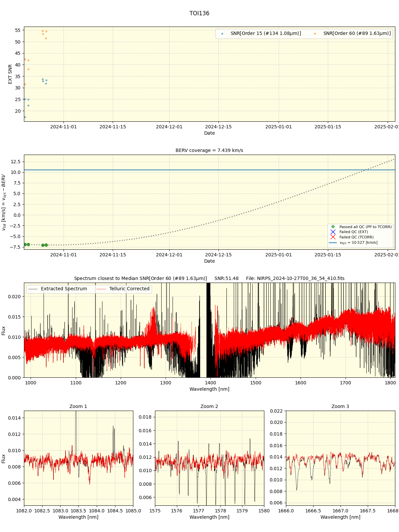This screenshot has width=399, height=532.
Task: Click the 1083.5 tick in Zoom 1
Action: [x=78, y=511]
